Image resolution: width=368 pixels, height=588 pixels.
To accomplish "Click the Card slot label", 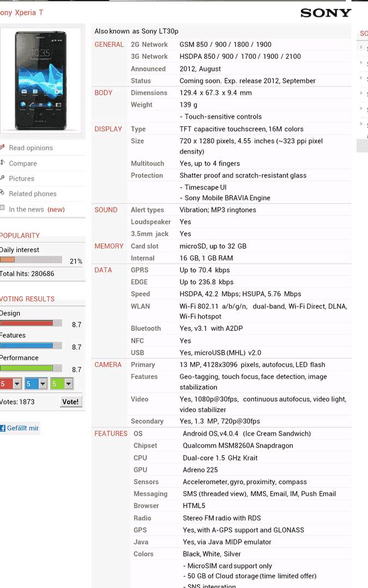I will tap(144, 246).
